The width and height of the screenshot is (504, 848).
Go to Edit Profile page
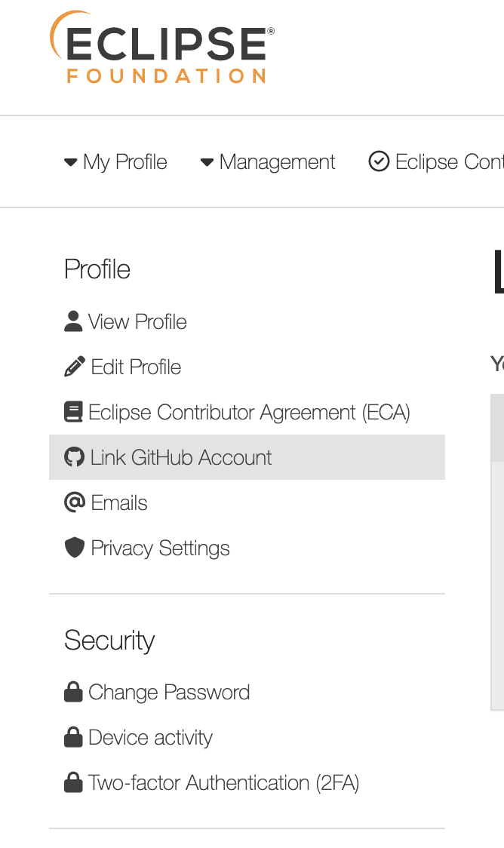click(x=136, y=367)
